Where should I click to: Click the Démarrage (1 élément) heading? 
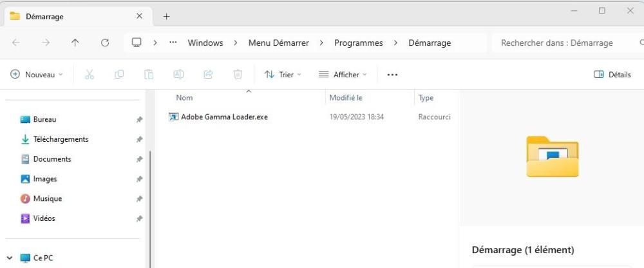pos(523,250)
